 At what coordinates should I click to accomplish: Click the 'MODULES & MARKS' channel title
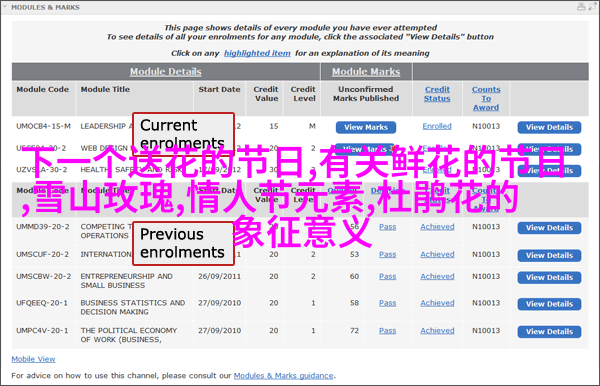pos(46,7)
